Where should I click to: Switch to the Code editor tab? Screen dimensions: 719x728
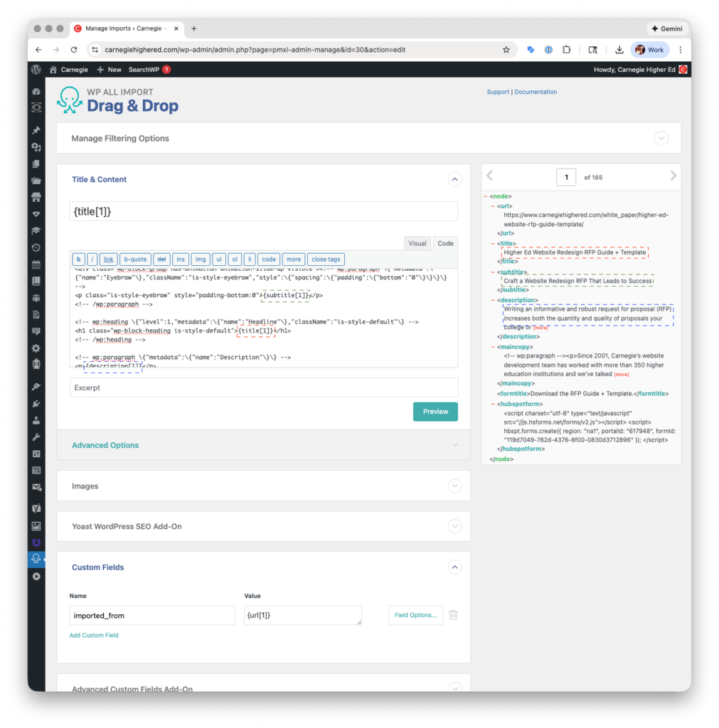pyautogui.click(x=445, y=243)
